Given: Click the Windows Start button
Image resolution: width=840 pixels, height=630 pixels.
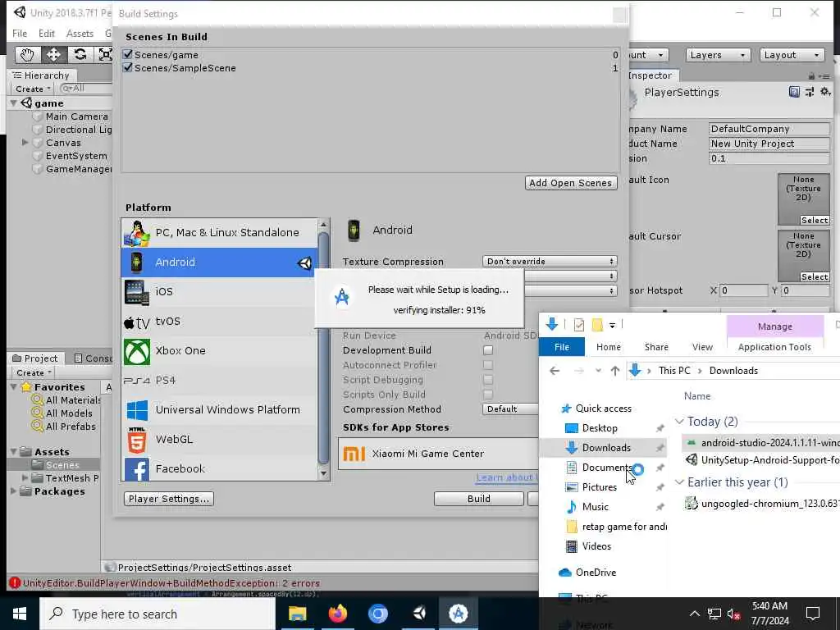Looking at the screenshot, I should click(20, 614).
